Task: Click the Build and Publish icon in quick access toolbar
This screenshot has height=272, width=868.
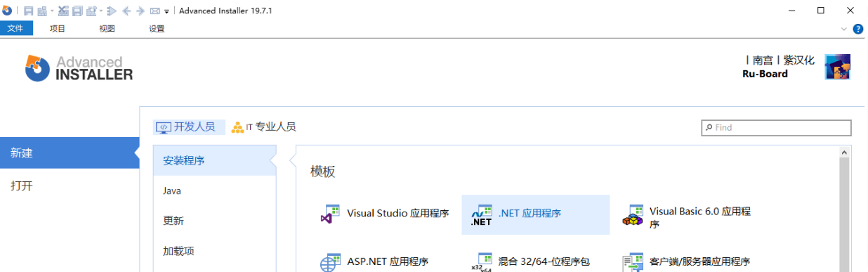Action: 91,11
